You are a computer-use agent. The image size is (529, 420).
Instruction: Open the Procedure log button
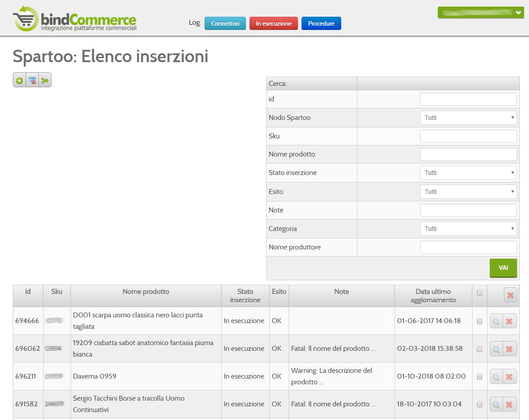tap(321, 23)
